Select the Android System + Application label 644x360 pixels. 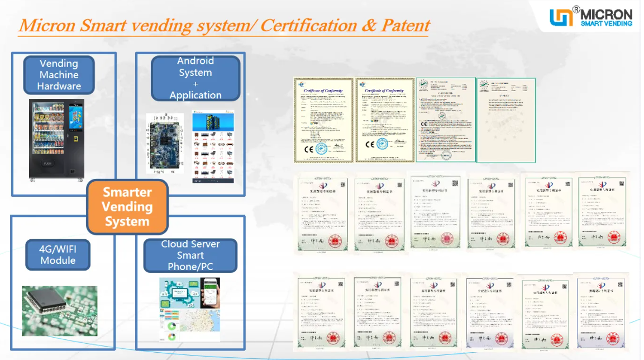coord(195,78)
